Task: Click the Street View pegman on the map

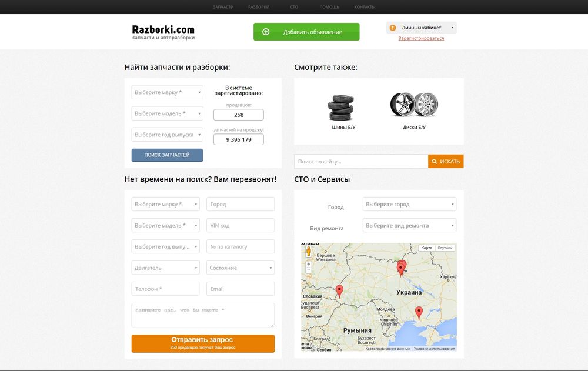Action: tap(309, 251)
